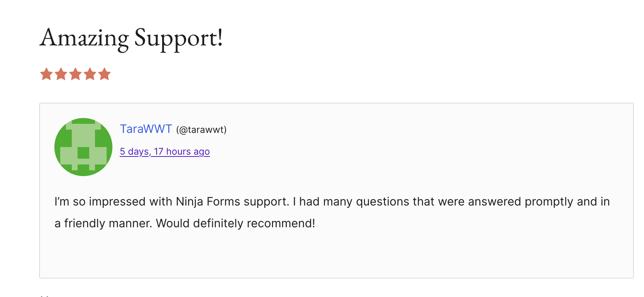This screenshot has height=297, width=644.
Task: Click the 'Amazing Support!' review heading
Action: point(131,38)
